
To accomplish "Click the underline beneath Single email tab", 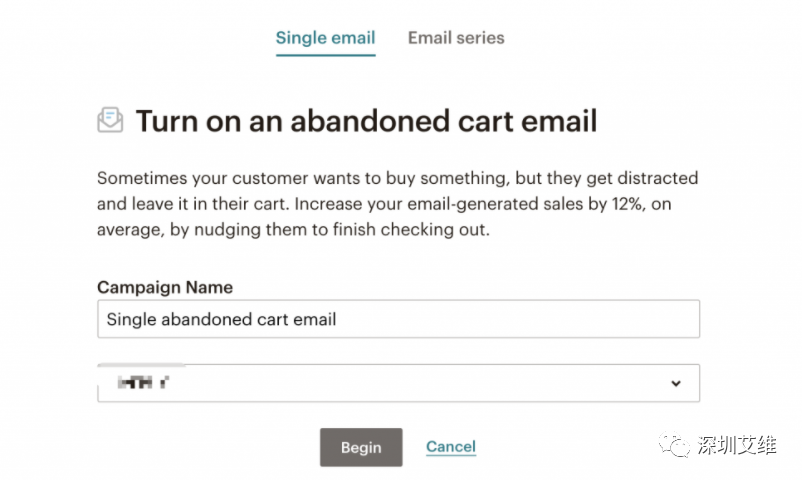I will 325,55.
